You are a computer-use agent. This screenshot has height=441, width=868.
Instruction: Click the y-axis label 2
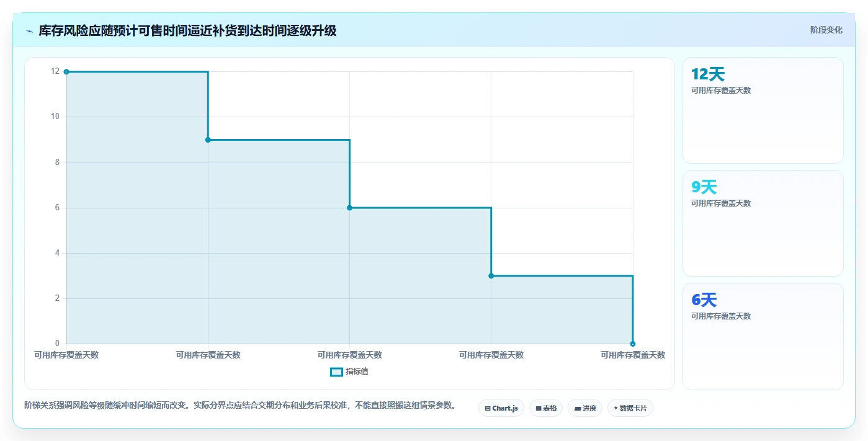(x=57, y=298)
